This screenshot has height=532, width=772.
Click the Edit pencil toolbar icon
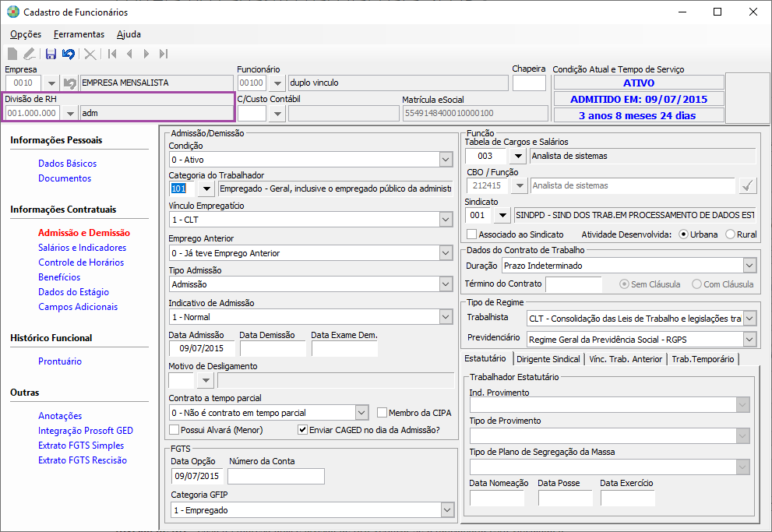[x=30, y=54]
